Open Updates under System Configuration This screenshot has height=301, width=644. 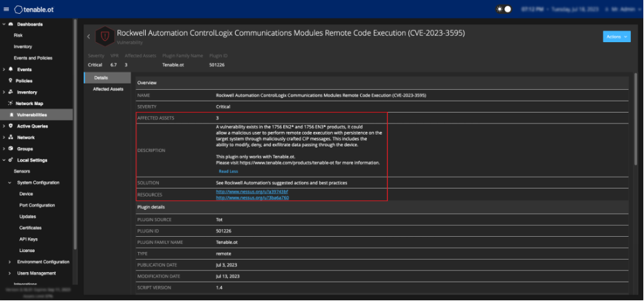(28, 217)
